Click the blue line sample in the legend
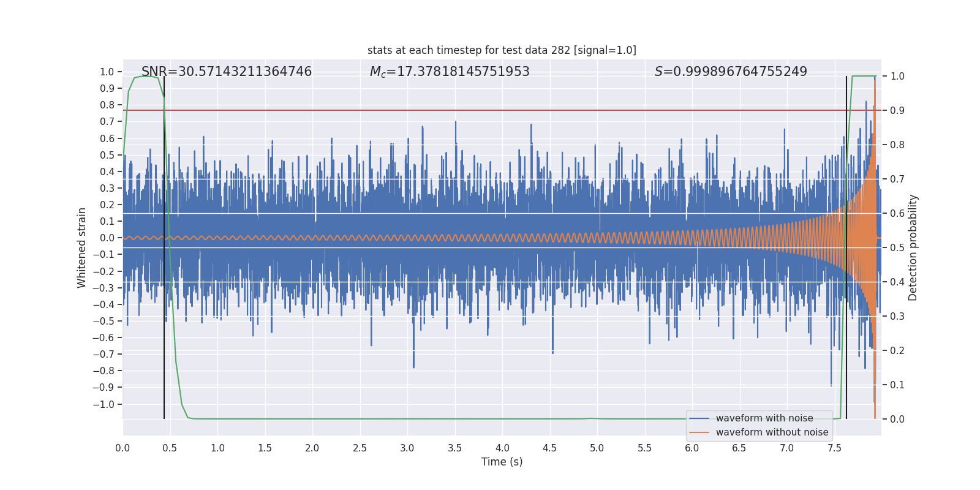Image resolution: width=980 pixels, height=490 pixels. (699, 418)
